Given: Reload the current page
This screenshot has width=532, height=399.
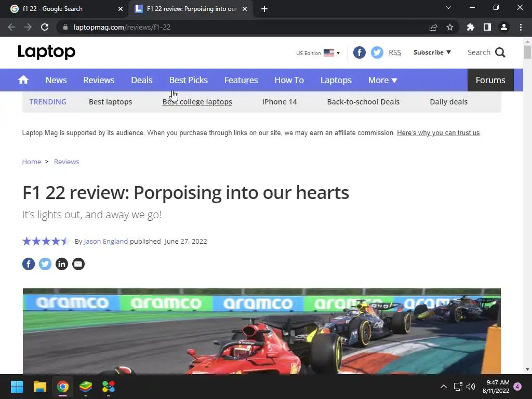Looking at the screenshot, I should click(x=45, y=27).
